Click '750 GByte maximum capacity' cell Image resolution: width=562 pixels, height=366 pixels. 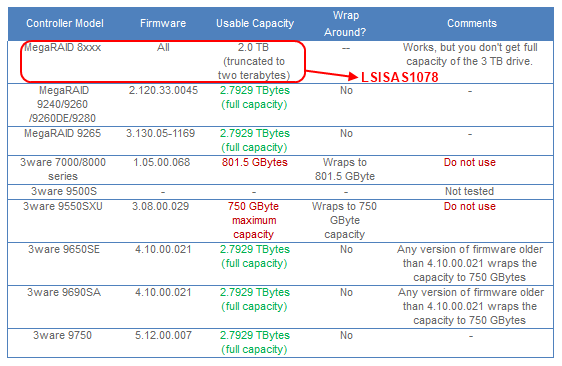point(254,220)
